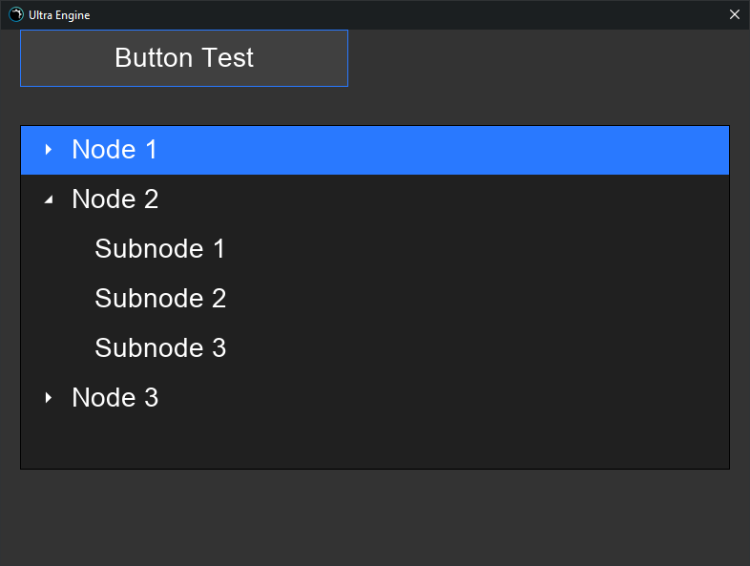Image resolution: width=750 pixels, height=566 pixels.
Task: Select the Node 1 label
Action: coord(115,150)
